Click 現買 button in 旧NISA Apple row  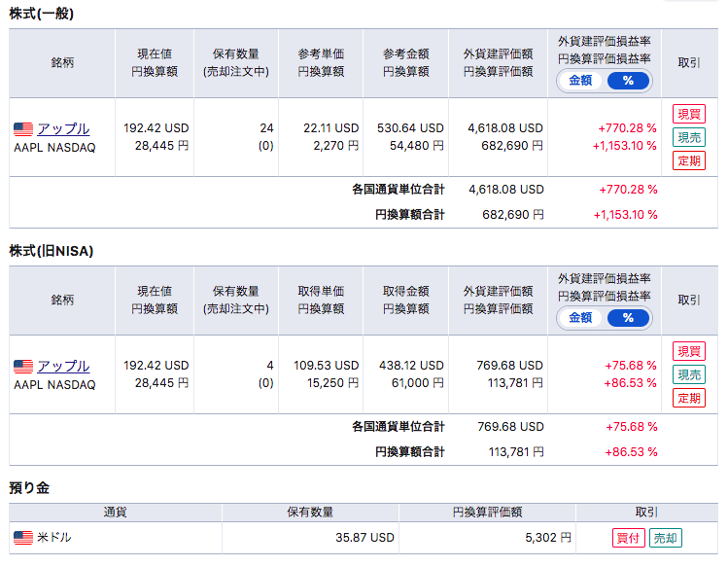tap(688, 351)
